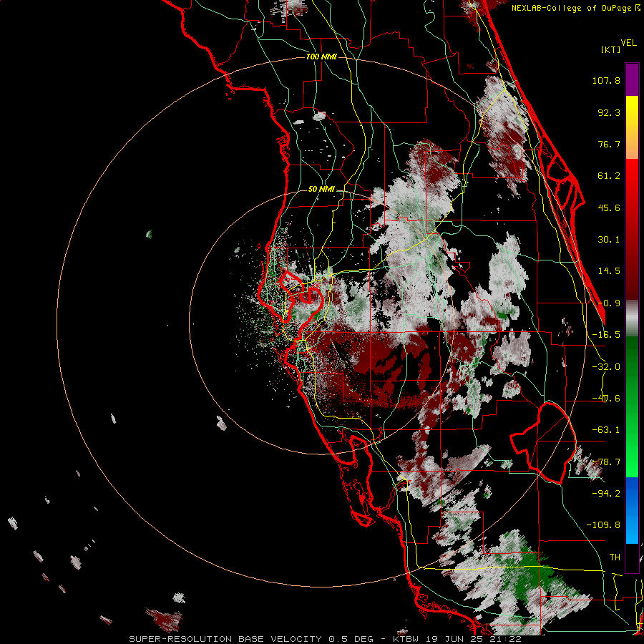Viewport: 644px width, 644px height.
Task: Click the -94.2 velocity scale value
Action: click(606, 494)
